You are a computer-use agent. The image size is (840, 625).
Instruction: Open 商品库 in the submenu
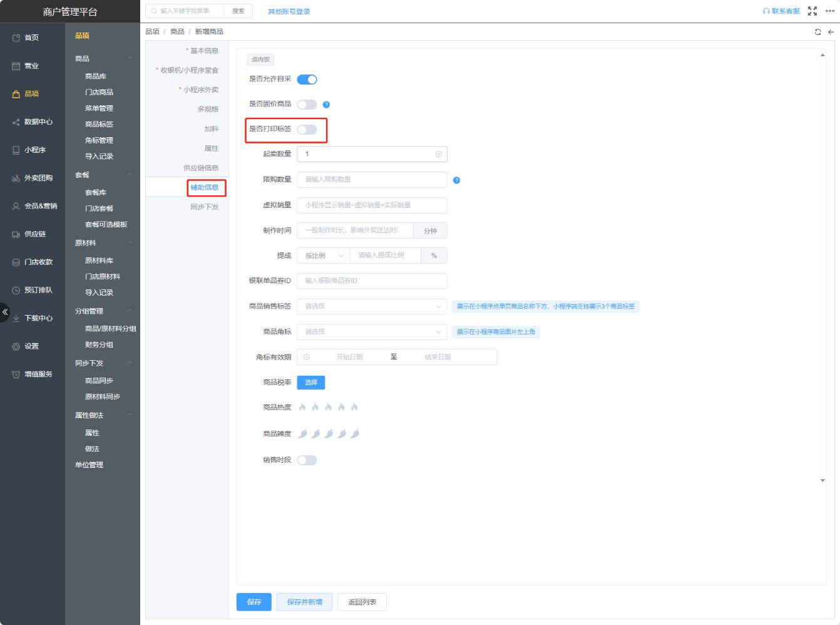(x=96, y=76)
